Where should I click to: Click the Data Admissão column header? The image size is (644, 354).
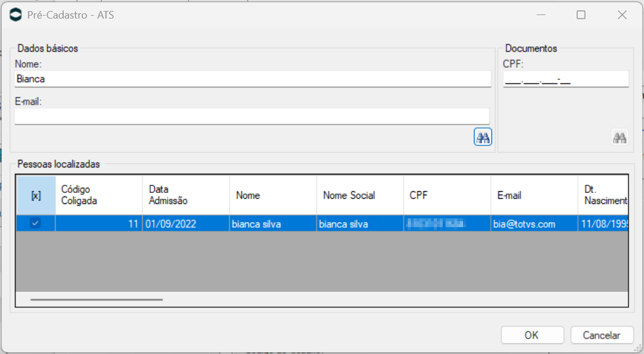(x=186, y=195)
